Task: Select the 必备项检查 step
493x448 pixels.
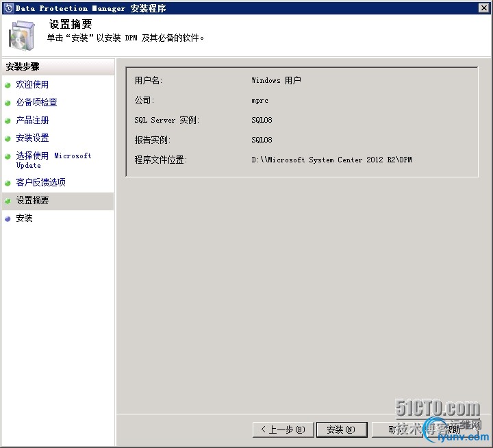Action: coord(36,102)
